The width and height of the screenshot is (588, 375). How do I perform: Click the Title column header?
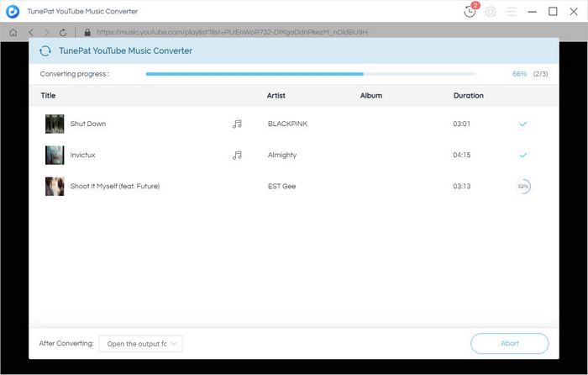point(48,95)
